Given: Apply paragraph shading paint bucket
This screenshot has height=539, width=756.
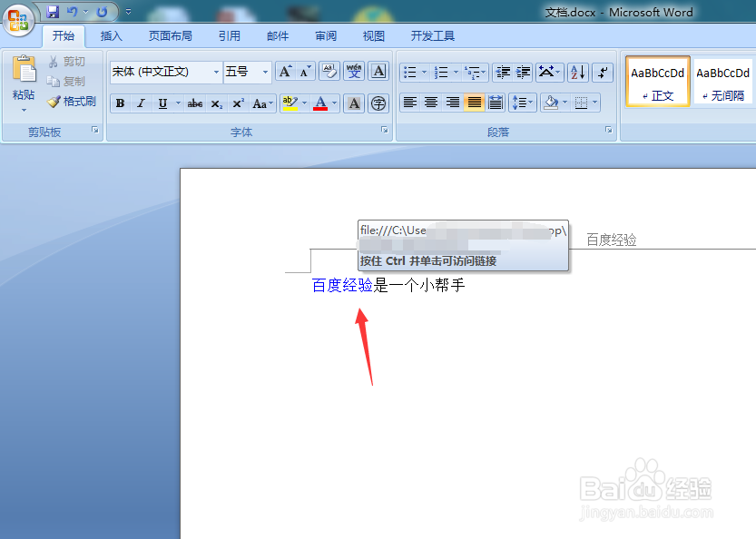Looking at the screenshot, I should pos(551,103).
